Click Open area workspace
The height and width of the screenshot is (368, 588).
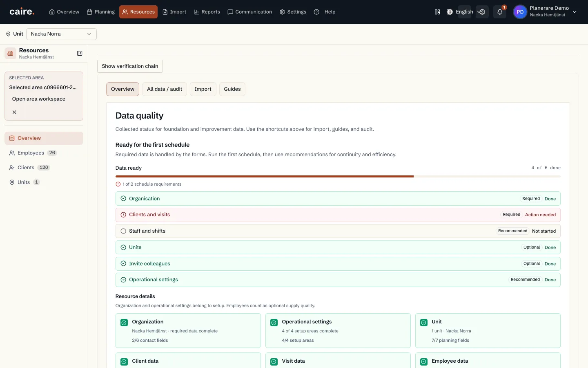click(x=39, y=99)
